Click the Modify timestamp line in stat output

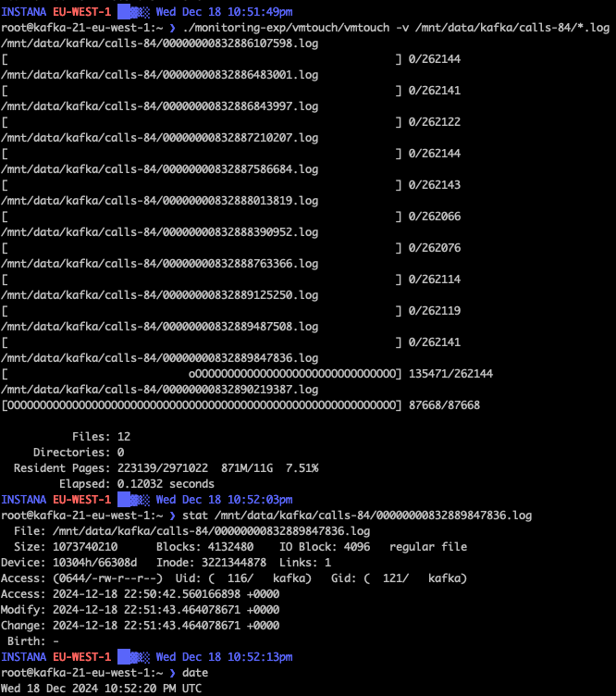139,609
